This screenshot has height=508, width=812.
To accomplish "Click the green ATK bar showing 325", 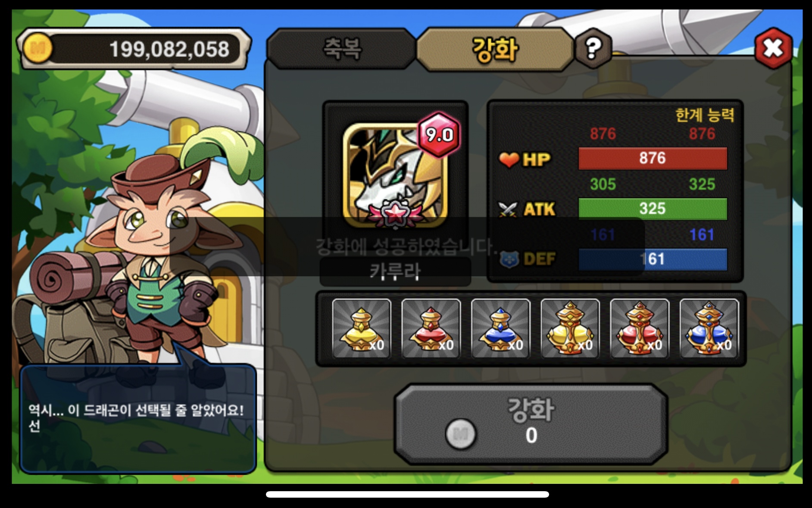I will tap(653, 209).
